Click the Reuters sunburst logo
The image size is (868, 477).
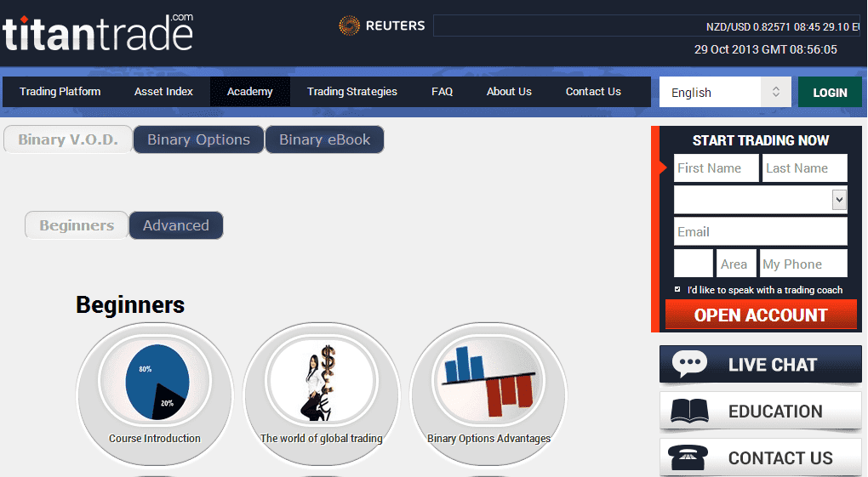click(349, 26)
